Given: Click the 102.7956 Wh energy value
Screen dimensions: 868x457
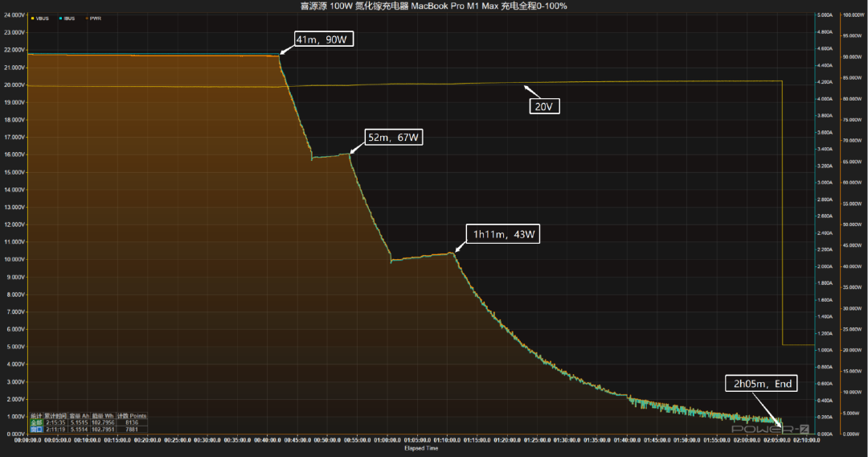Looking at the screenshot, I should click(x=103, y=422).
